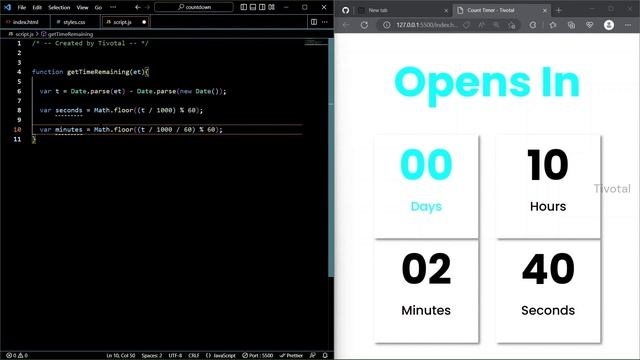
Task: Close the New tab browser tab
Action: pos(446,11)
